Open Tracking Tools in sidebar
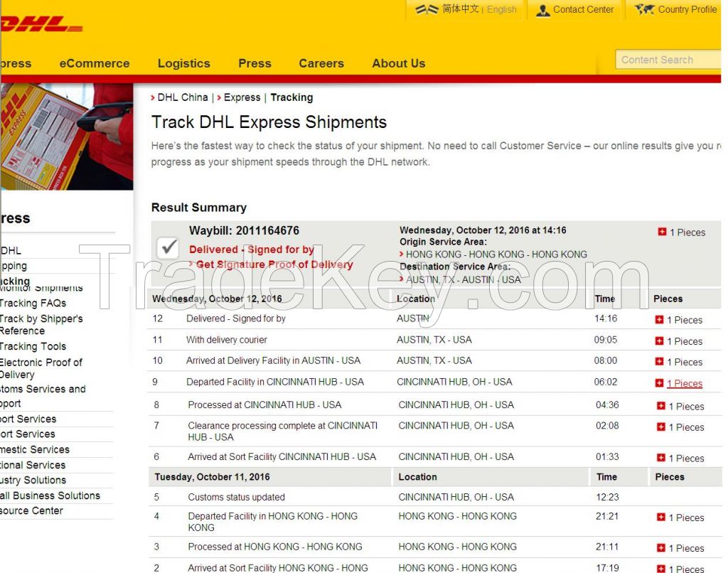 [33, 346]
